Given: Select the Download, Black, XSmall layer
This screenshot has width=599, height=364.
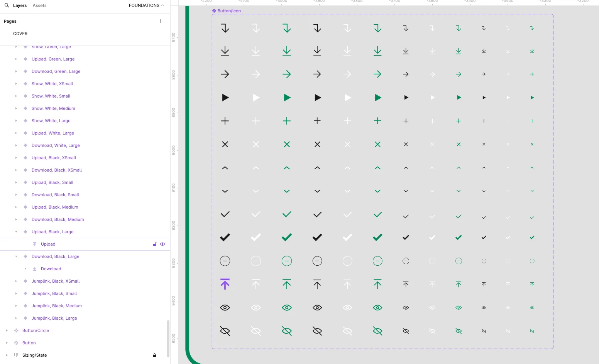Looking at the screenshot, I should (57, 170).
